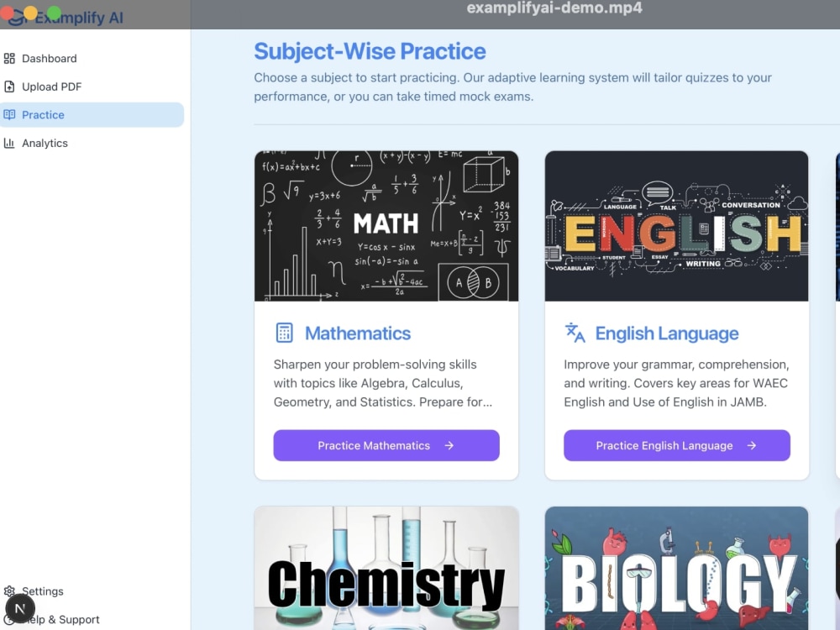Click the Mathematics calculator icon

(x=285, y=333)
